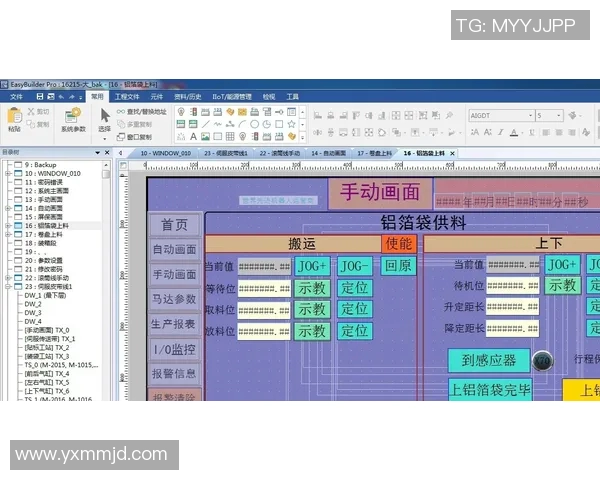Click the X70 round indicator lamp
This screenshot has width=600, height=480.
542,361
